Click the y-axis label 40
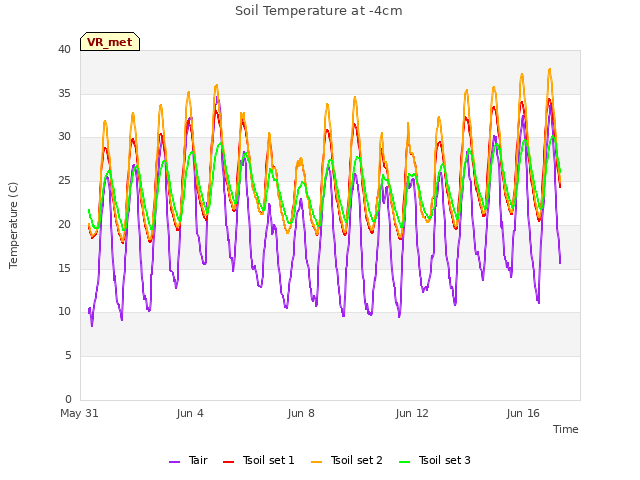 coord(64,50)
